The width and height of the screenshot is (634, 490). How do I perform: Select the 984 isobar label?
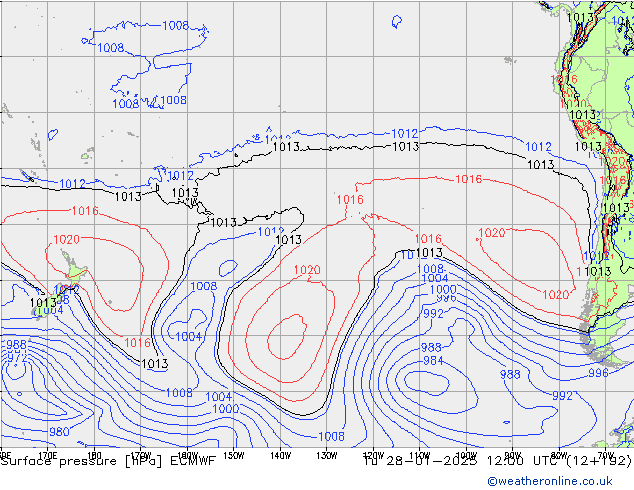[x=433, y=360]
